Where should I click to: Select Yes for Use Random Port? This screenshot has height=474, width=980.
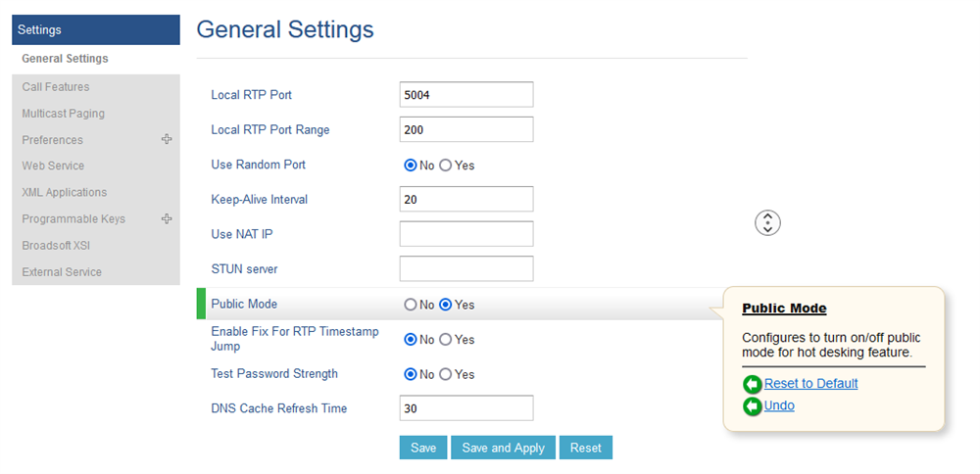click(446, 166)
